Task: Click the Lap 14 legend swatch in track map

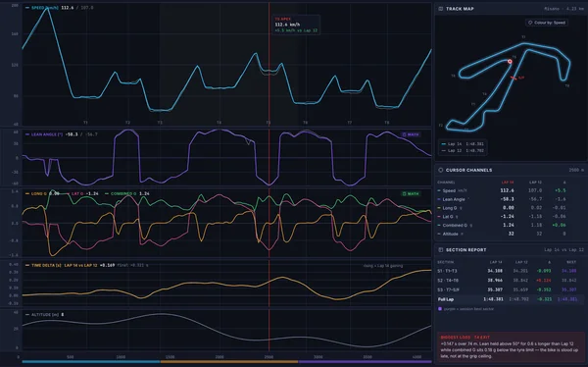Action: point(444,144)
